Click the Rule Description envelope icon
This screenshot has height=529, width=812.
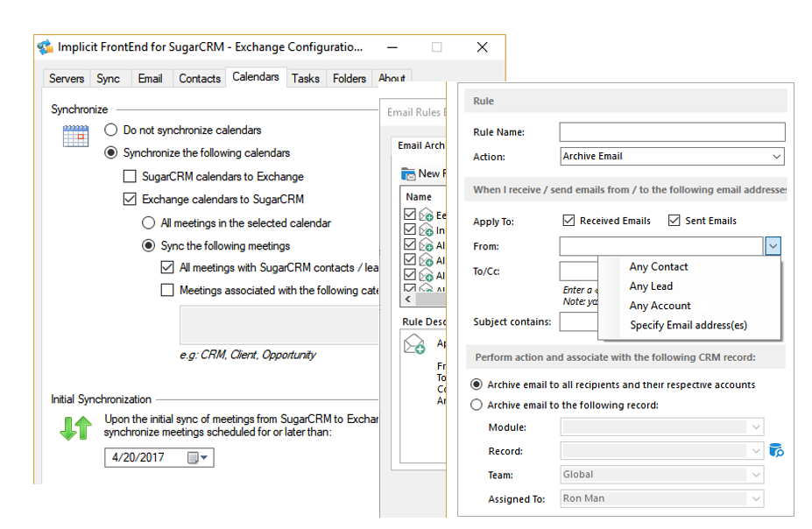(x=414, y=345)
